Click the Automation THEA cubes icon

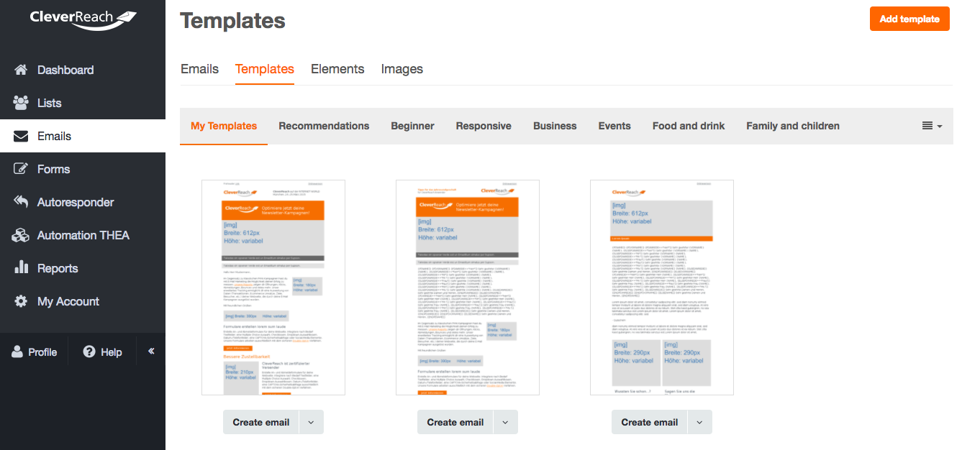21,235
